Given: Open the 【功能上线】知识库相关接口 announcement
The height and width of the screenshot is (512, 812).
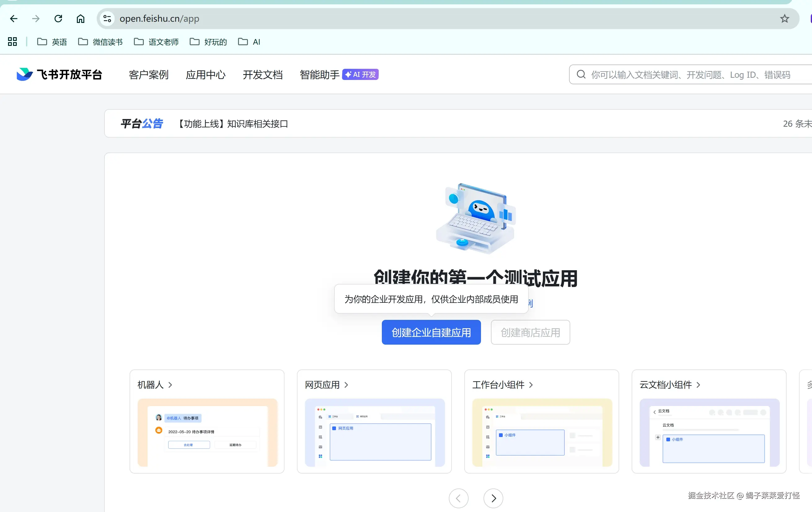Looking at the screenshot, I should [x=232, y=124].
